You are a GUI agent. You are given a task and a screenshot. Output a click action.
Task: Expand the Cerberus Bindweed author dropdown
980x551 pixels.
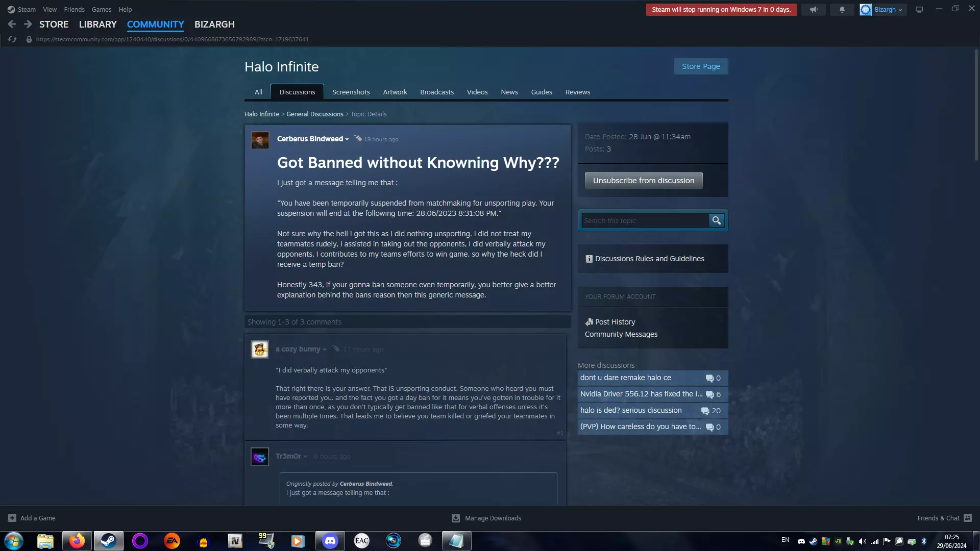[347, 139]
